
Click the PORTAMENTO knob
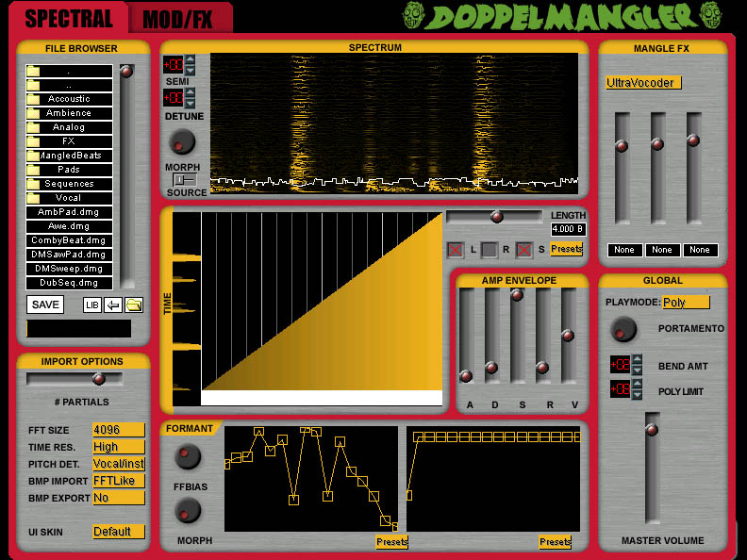[x=623, y=329]
